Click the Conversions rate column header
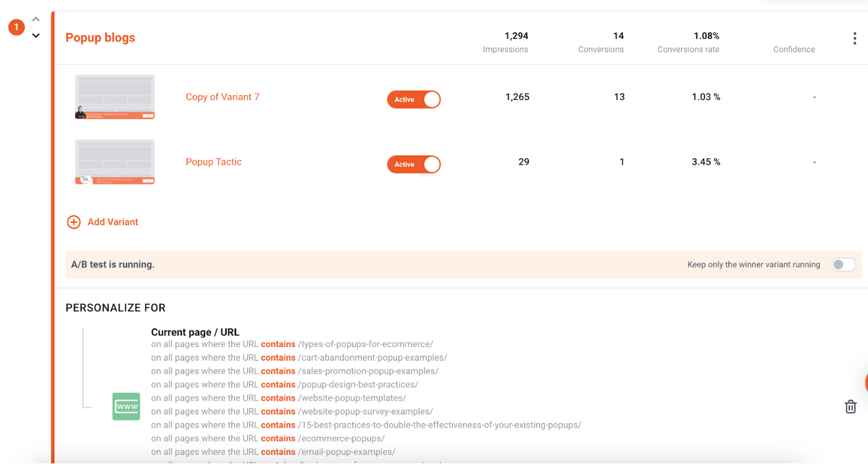The height and width of the screenshot is (464, 868). [x=688, y=50]
